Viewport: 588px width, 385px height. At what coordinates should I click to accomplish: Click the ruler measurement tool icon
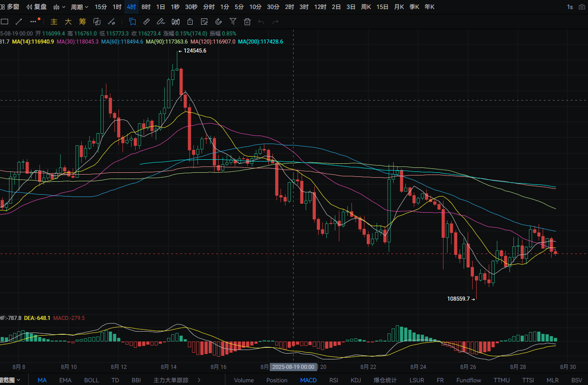pos(146,21)
